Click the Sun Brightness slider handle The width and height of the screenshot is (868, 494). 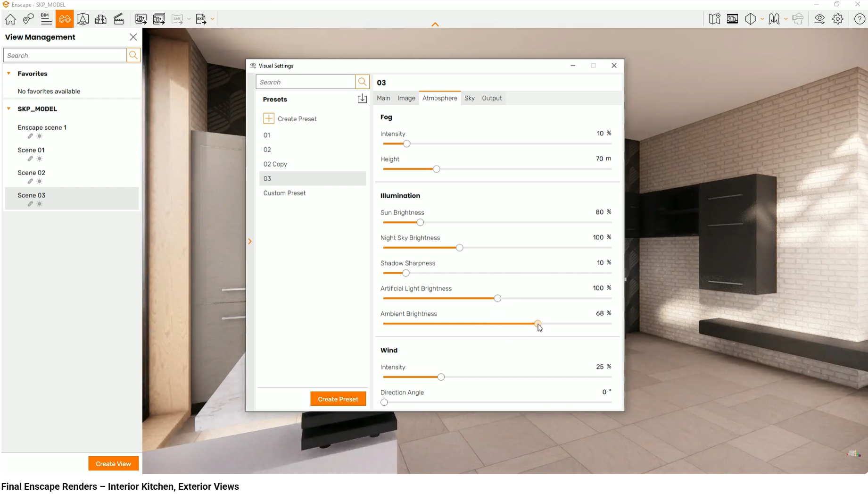[x=420, y=223]
